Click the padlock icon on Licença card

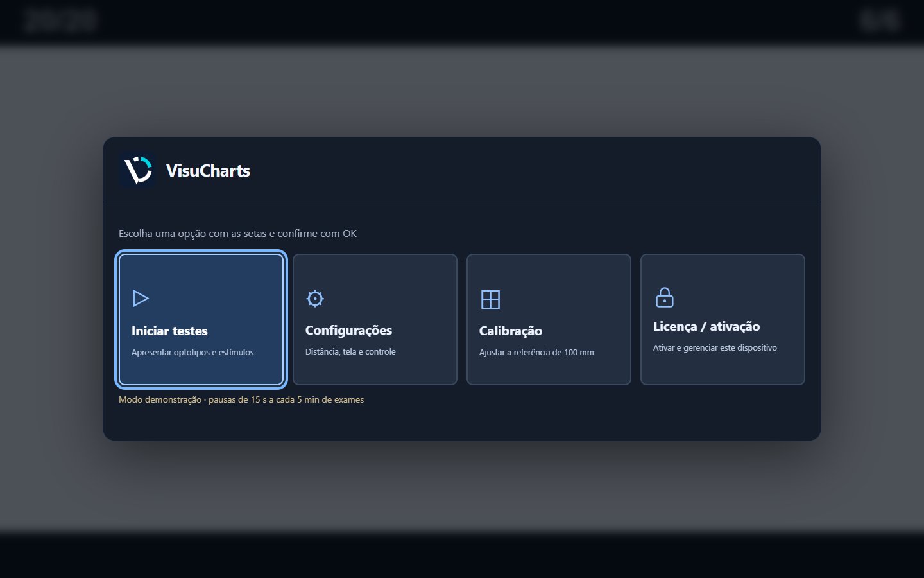(x=665, y=297)
